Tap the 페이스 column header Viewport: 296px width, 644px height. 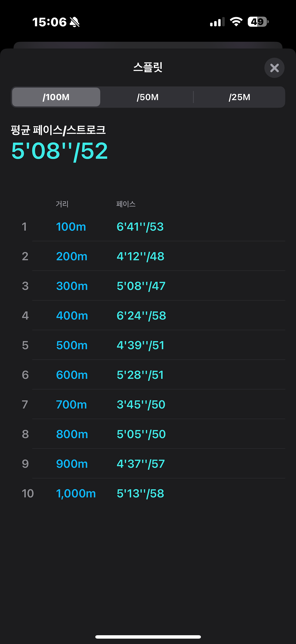tap(126, 204)
